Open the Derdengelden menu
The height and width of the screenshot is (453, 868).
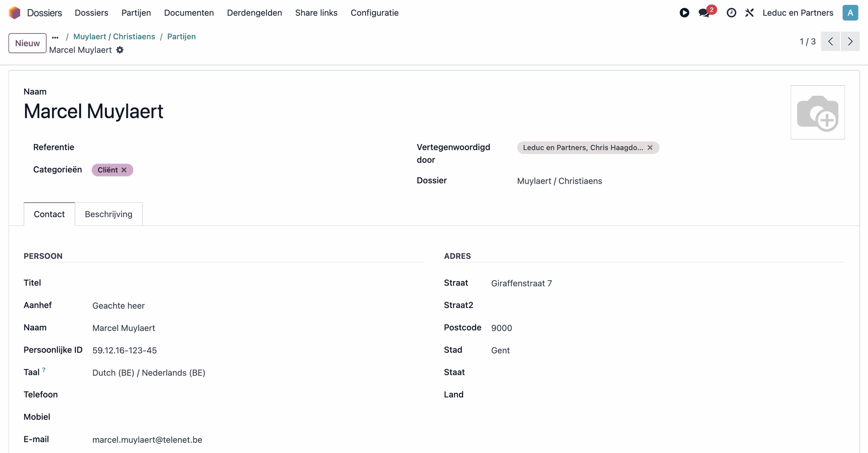coord(254,13)
